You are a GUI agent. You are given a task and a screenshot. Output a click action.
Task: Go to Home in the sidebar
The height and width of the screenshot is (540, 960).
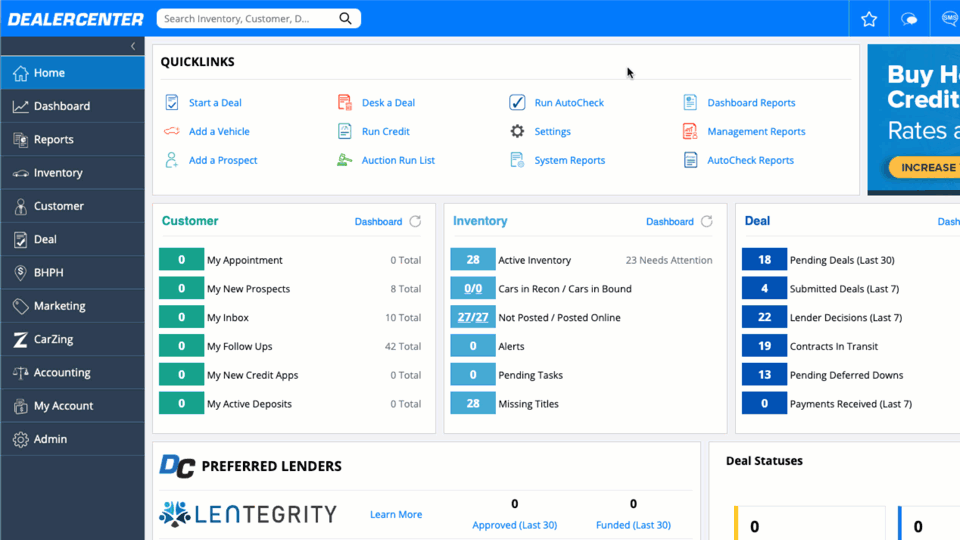[73, 73]
